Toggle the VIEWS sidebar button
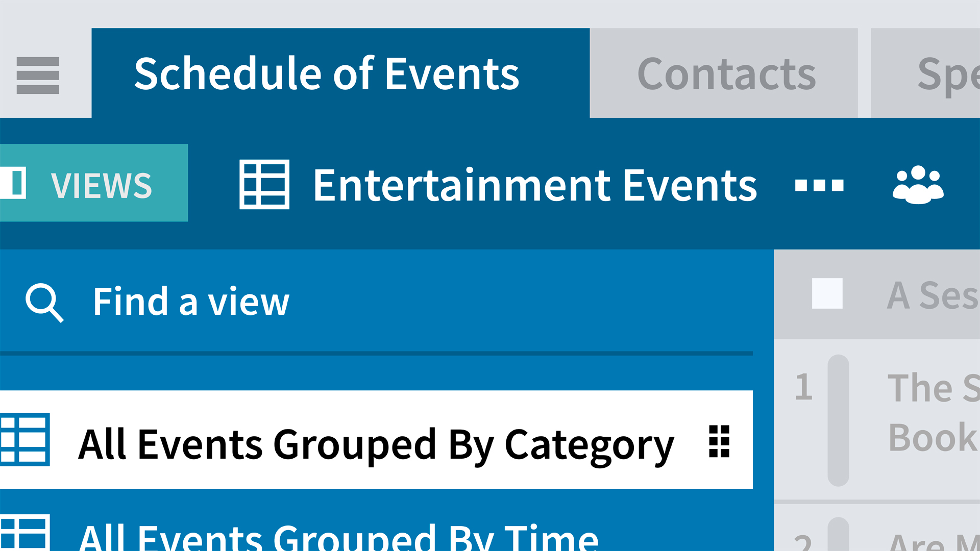The height and width of the screenshot is (551, 980). coord(94,183)
